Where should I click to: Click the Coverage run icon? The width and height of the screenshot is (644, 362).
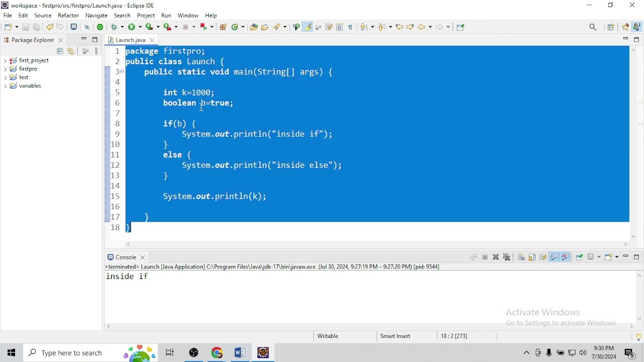[x=150, y=27]
